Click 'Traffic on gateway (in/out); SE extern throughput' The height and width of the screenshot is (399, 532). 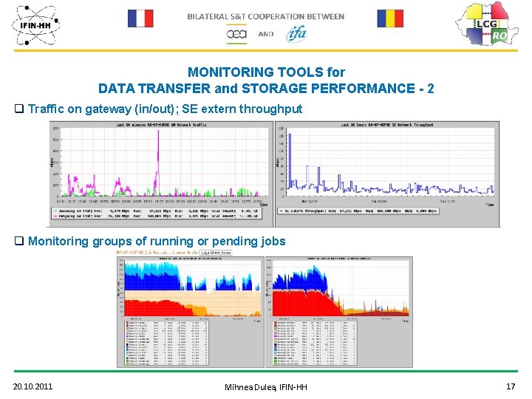click(x=165, y=109)
